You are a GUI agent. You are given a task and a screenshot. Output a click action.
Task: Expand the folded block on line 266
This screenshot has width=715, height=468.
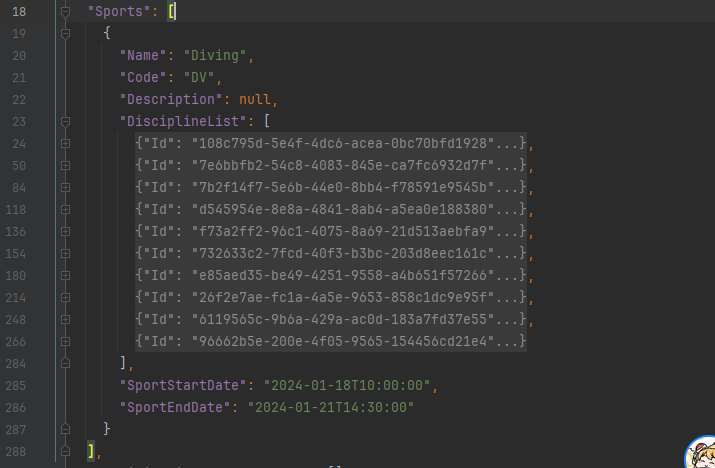tap(65, 341)
